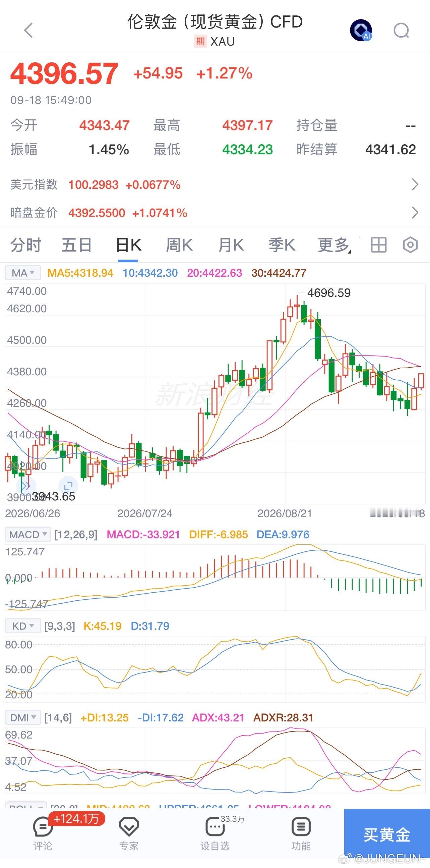The image size is (430, 868).
Task: Tap the current price 4396.57
Action: tap(64, 73)
